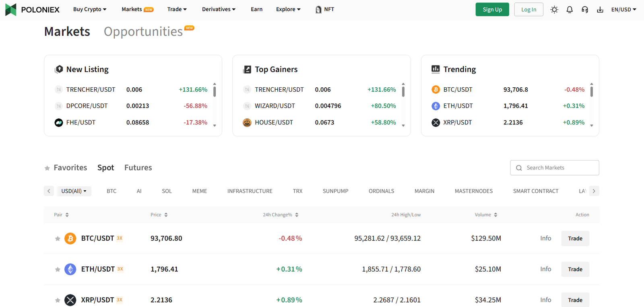Click Ethereum icon in ETH/USDT table row
This screenshot has width=644, height=307.
pos(70,269)
